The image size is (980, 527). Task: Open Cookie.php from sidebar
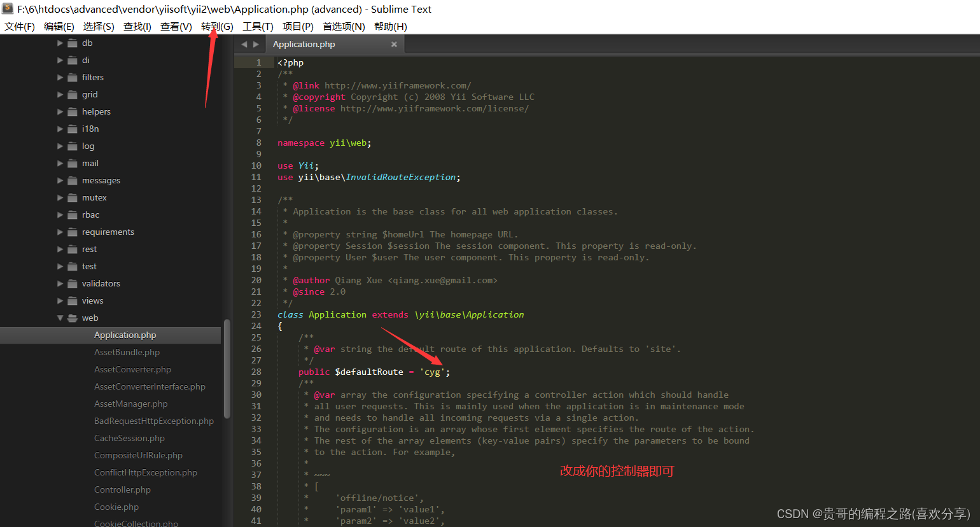tap(116, 507)
